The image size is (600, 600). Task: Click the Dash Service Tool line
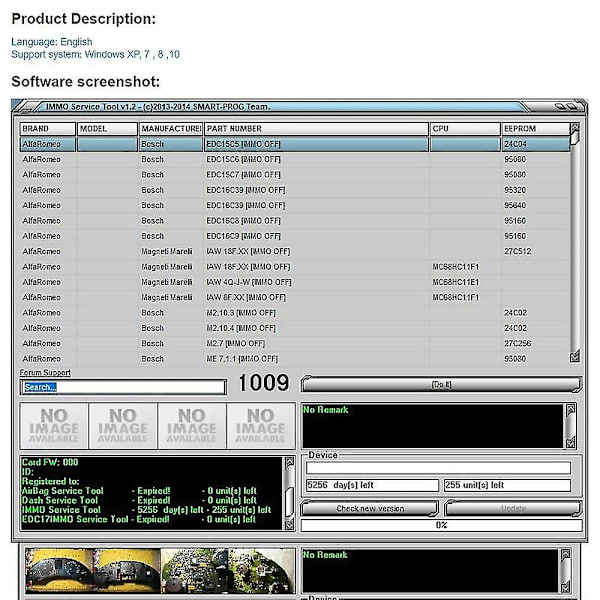click(x=139, y=500)
